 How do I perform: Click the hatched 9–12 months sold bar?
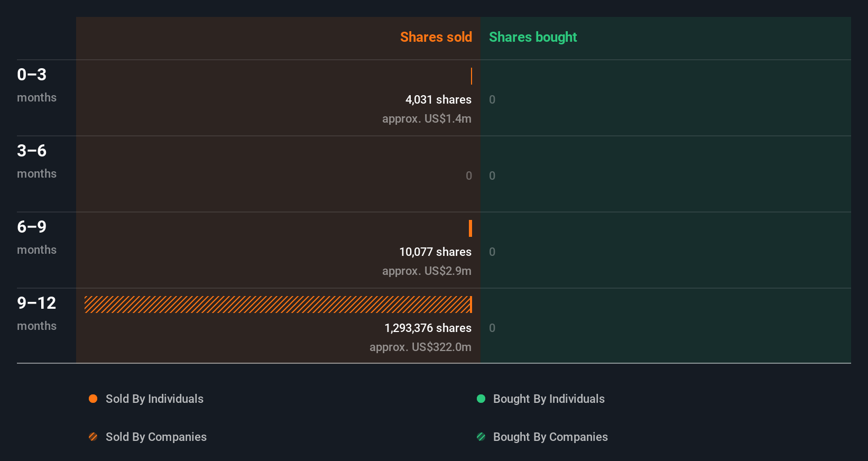tap(278, 305)
